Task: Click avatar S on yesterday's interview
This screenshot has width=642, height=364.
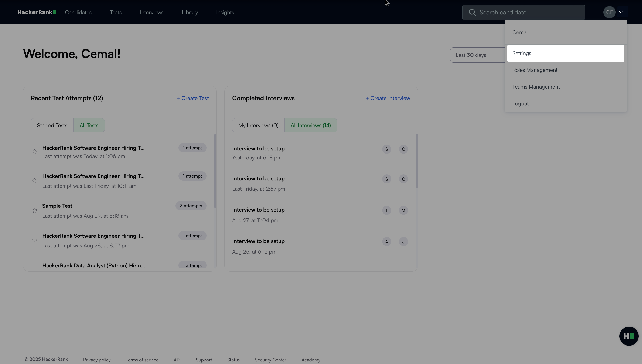Action: click(386, 149)
